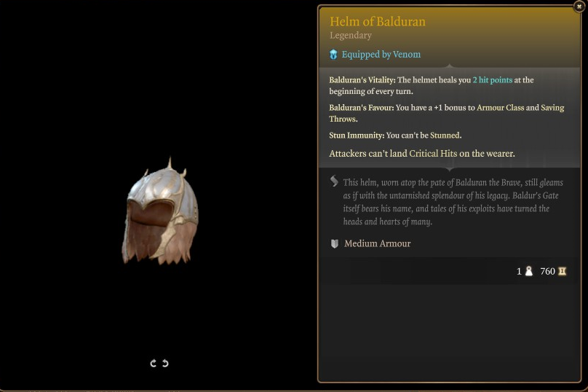Click the 'Stun Immunity' passive name

pyautogui.click(x=357, y=136)
